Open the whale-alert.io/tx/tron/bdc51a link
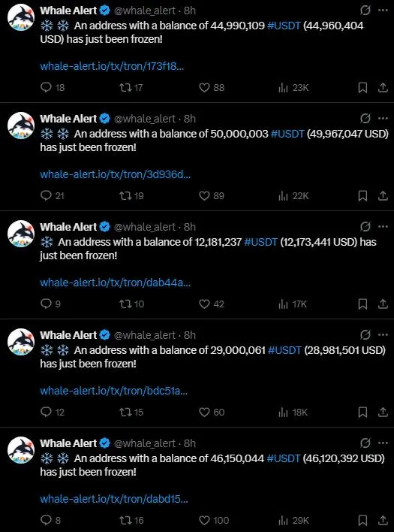The height and width of the screenshot is (532, 394). pyautogui.click(x=114, y=391)
